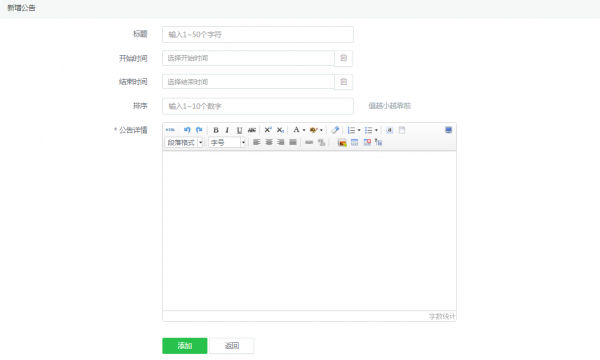Click the 排序 sort order input

(x=258, y=106)
